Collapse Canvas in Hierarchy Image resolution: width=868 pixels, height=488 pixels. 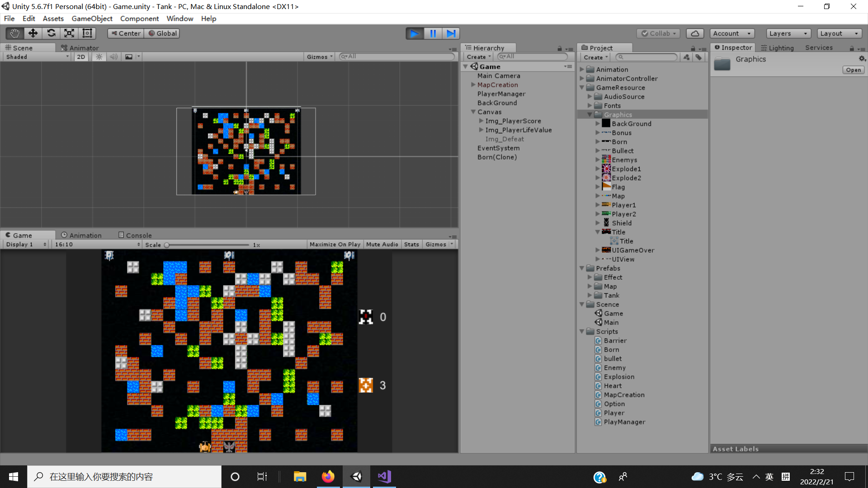[473, 112]
